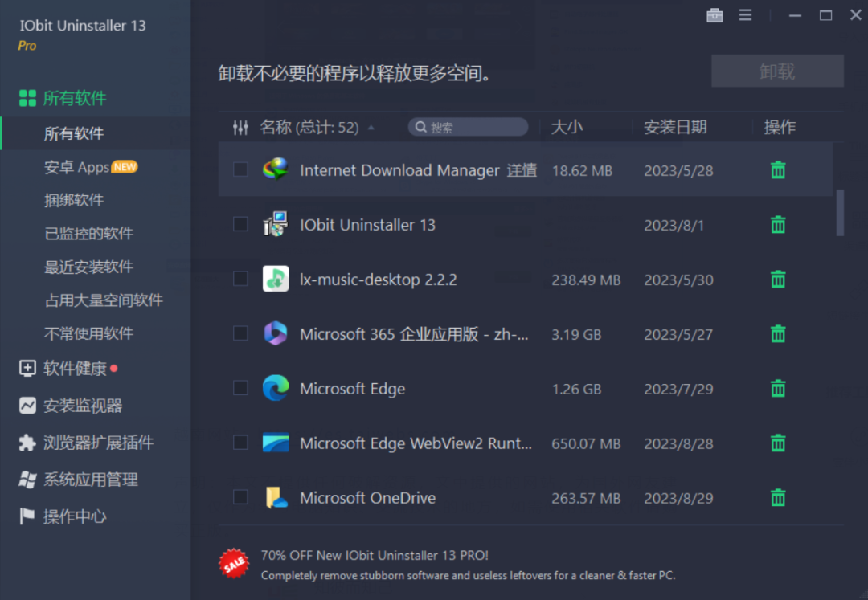Click trash icon for Edge WebView2 Runtime
The image size is (868, 600).
point(778,443)
